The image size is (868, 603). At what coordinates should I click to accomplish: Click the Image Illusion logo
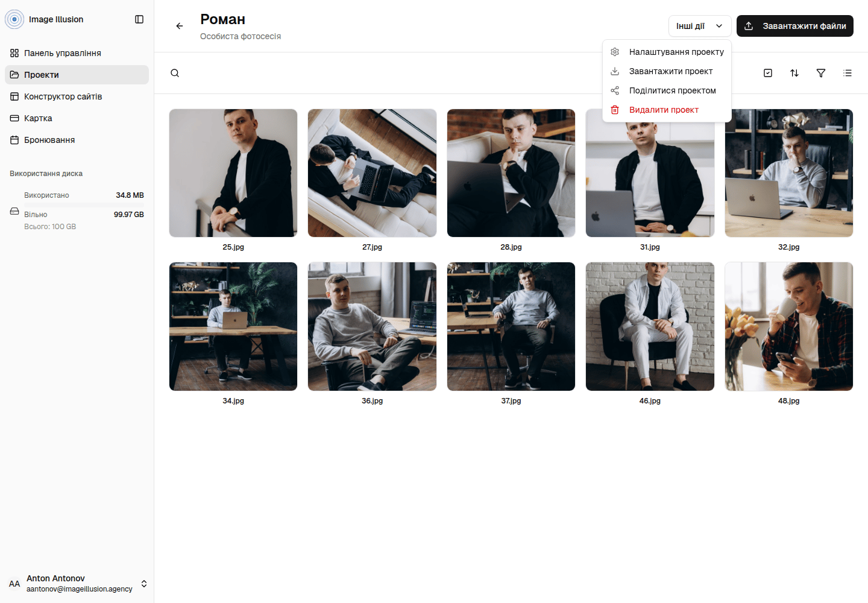14,19
